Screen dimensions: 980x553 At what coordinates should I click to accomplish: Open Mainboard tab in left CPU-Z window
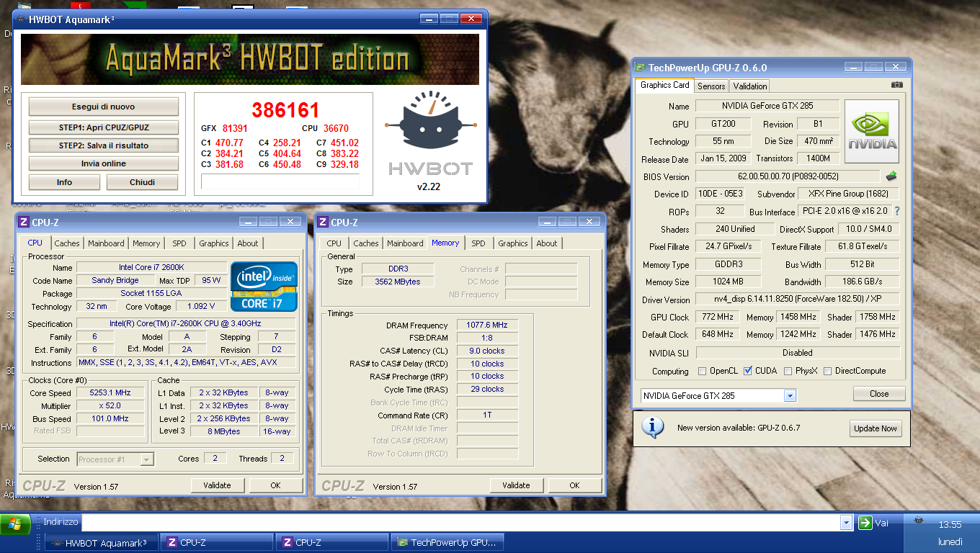point(107,243)
